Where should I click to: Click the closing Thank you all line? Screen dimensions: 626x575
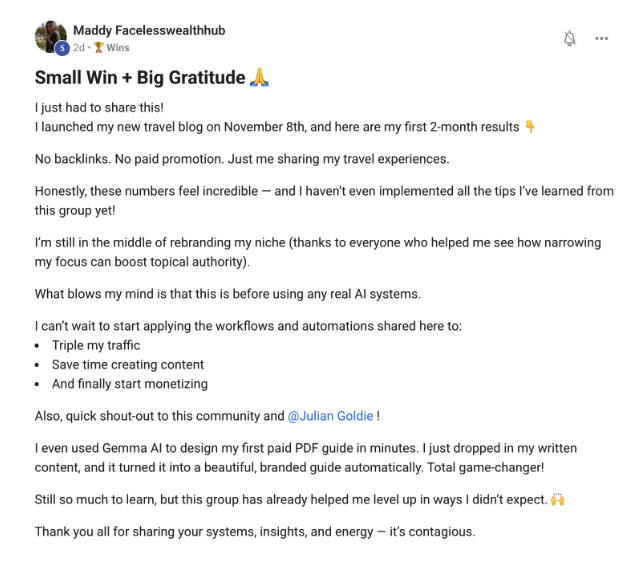(254, 531)
